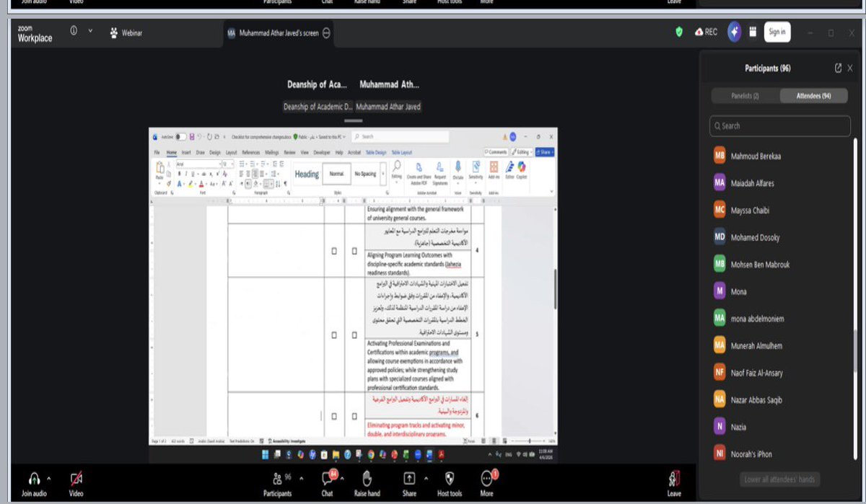The image size is (866, 504).
Task: Click Paste icon in shared Word ribbon
Action: coord(159,168)
